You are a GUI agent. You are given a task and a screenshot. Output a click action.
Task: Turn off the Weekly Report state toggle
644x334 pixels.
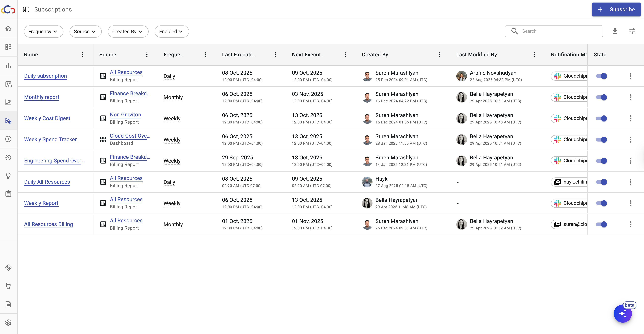tap(601, 203)
